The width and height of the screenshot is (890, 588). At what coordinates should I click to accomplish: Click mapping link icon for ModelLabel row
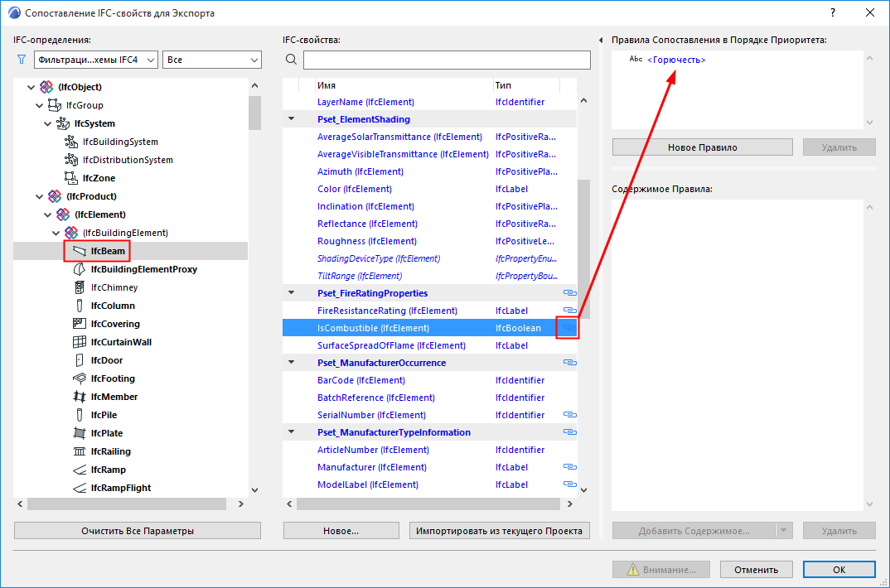pos(569,484)
